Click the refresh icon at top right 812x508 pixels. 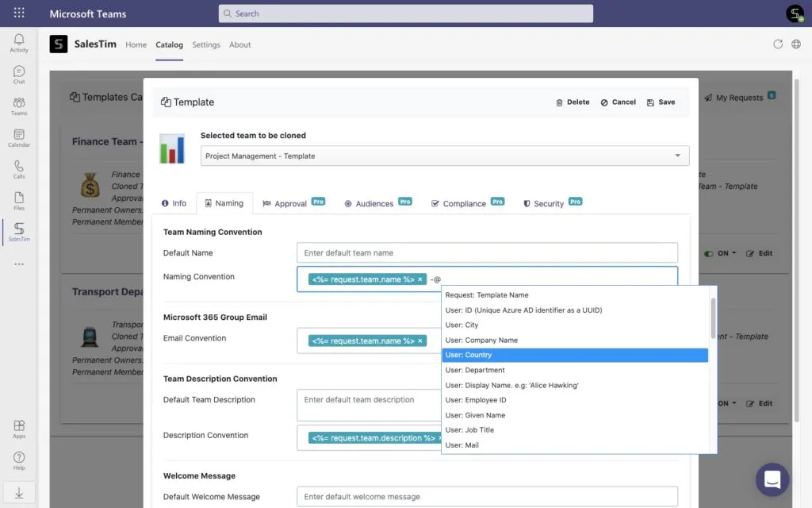pyautogui.click(x=777, y=44)
